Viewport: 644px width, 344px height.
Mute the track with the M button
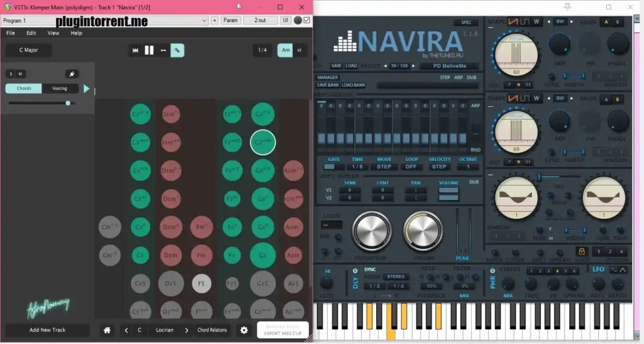point(20,74)
